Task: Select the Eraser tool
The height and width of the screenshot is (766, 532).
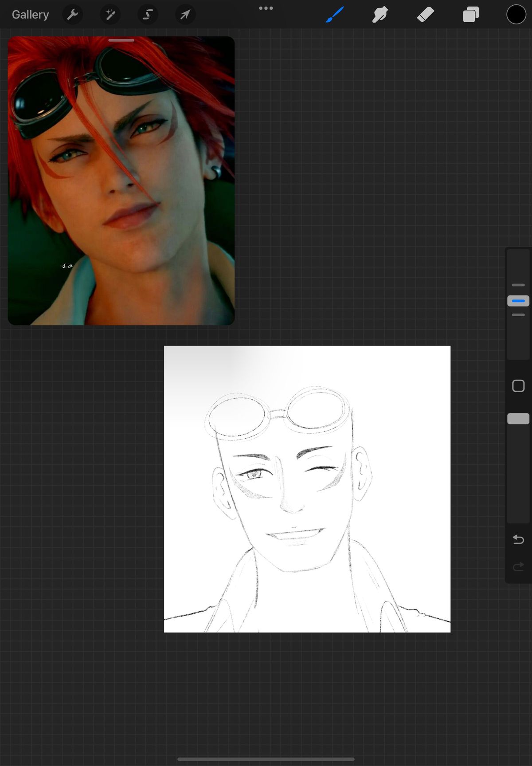Action: coord(426,15)
